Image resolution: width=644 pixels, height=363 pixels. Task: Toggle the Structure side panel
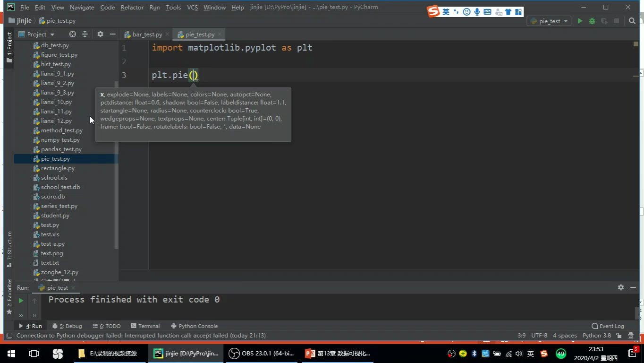9,250
